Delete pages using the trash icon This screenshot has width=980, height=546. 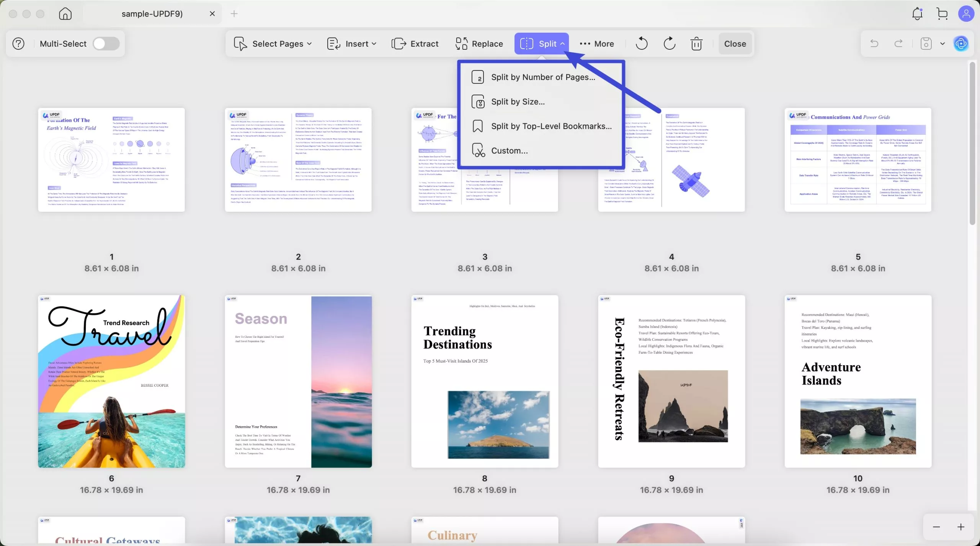pos(696,43)
